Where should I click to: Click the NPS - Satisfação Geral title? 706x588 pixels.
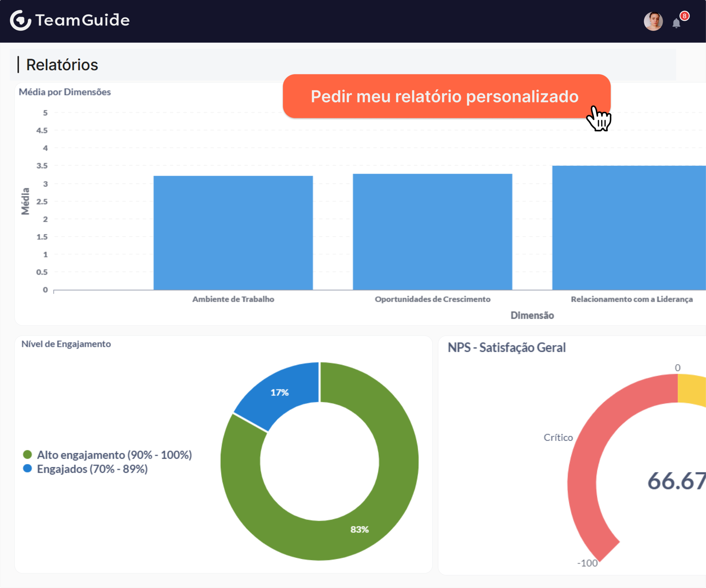506,347
